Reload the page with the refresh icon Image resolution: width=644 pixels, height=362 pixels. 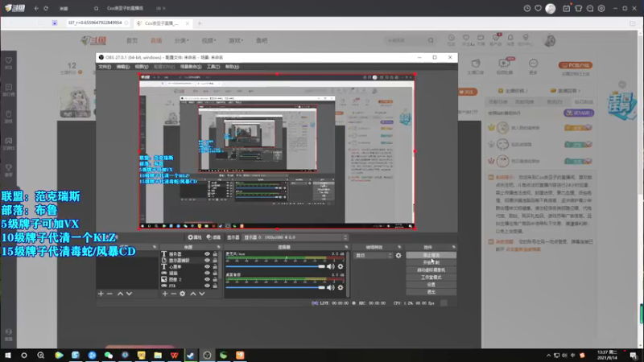coord(46,8)
